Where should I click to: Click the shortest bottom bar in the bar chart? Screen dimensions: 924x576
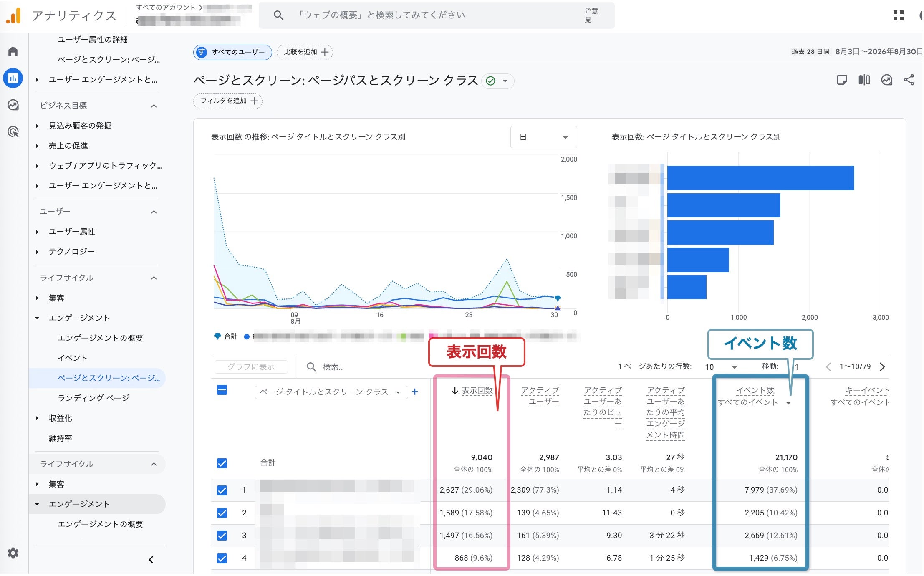(x=687, y=287)
